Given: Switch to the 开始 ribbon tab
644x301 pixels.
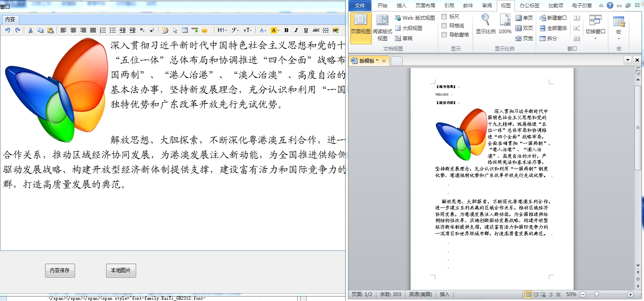Looking at the screenshot, I should click(382, 6).
